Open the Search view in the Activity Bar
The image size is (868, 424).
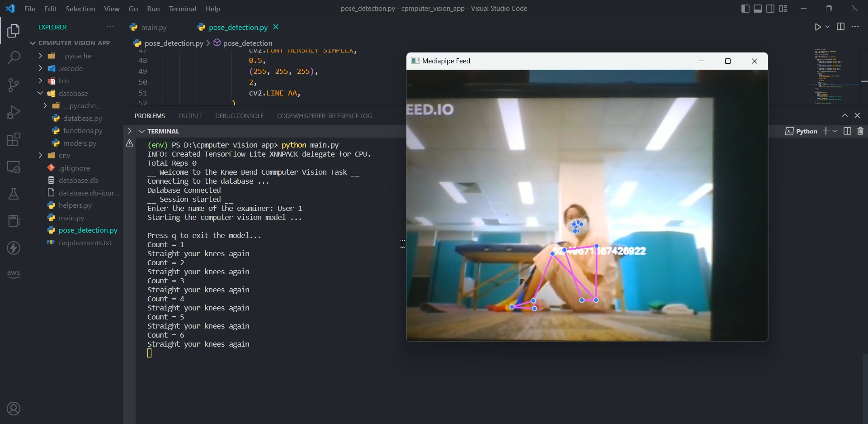[x=14, y=58]
